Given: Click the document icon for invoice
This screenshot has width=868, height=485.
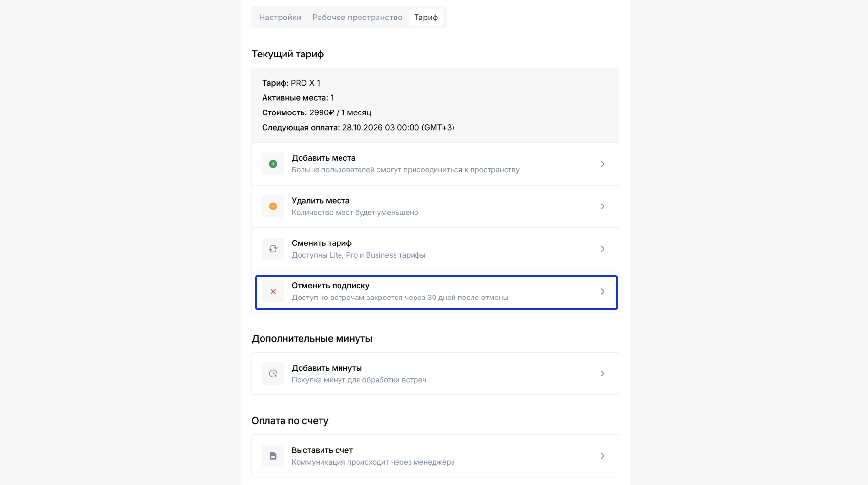Looking at the screenshot, I should [273, 456].
